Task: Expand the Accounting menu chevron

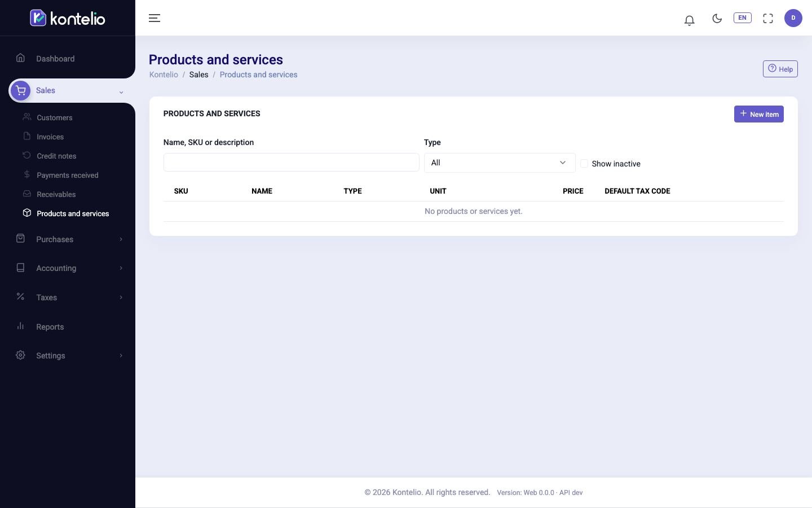Action: coord(121,268)
